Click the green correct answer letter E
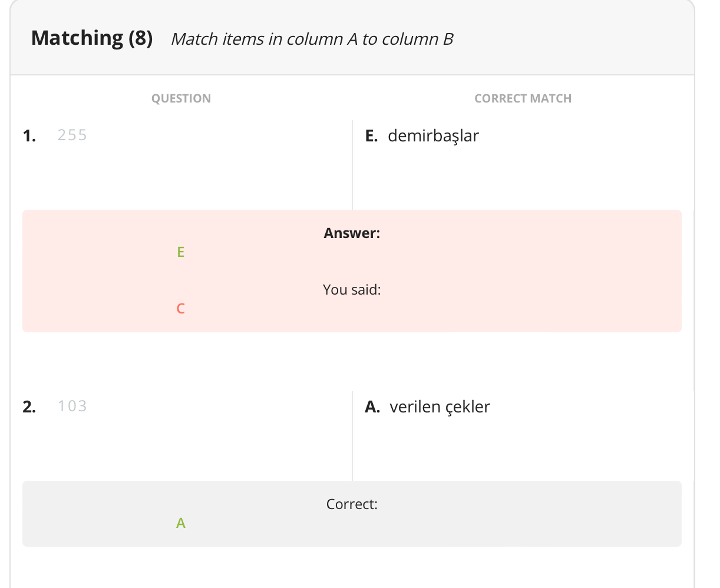720x588 pixels. tap(181, 252)
